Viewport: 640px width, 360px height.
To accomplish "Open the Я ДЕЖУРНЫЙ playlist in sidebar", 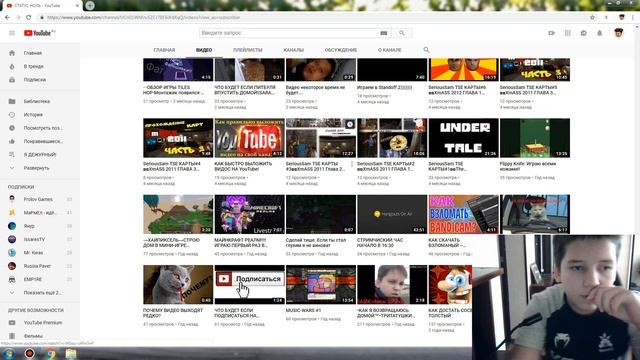I will tap(40, 155).
